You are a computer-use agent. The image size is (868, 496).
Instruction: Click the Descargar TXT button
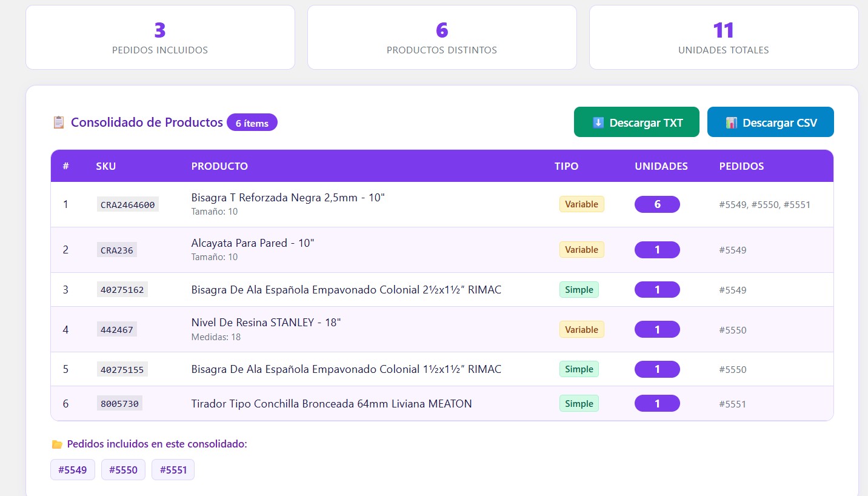point(636,122)
